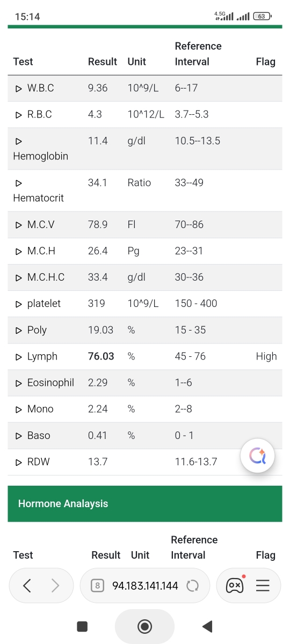The height and width of the screenshot is (644, 290).
Task: Expand the RDW row triangle
Action: click(19, 462)
